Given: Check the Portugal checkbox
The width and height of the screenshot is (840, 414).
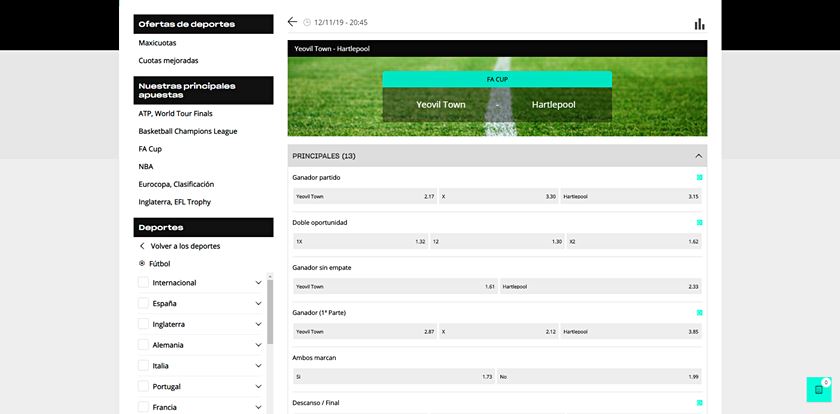Looking at the screenshot, I should [143, 386].
